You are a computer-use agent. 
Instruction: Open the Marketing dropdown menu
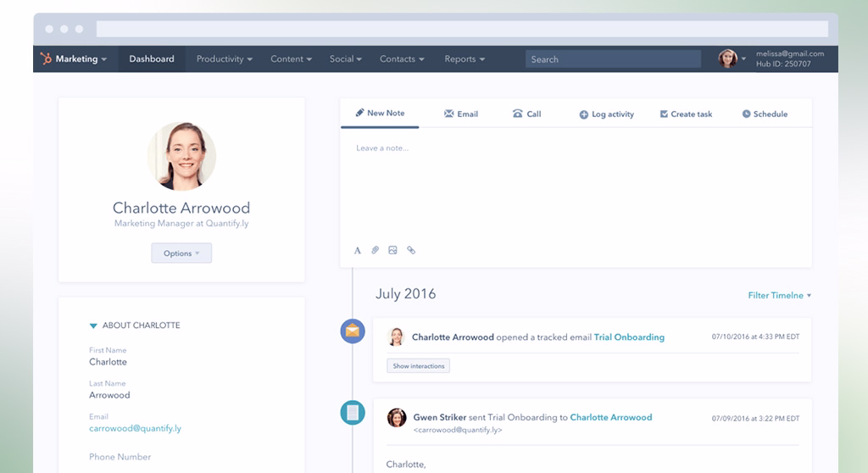click(81, 58)
